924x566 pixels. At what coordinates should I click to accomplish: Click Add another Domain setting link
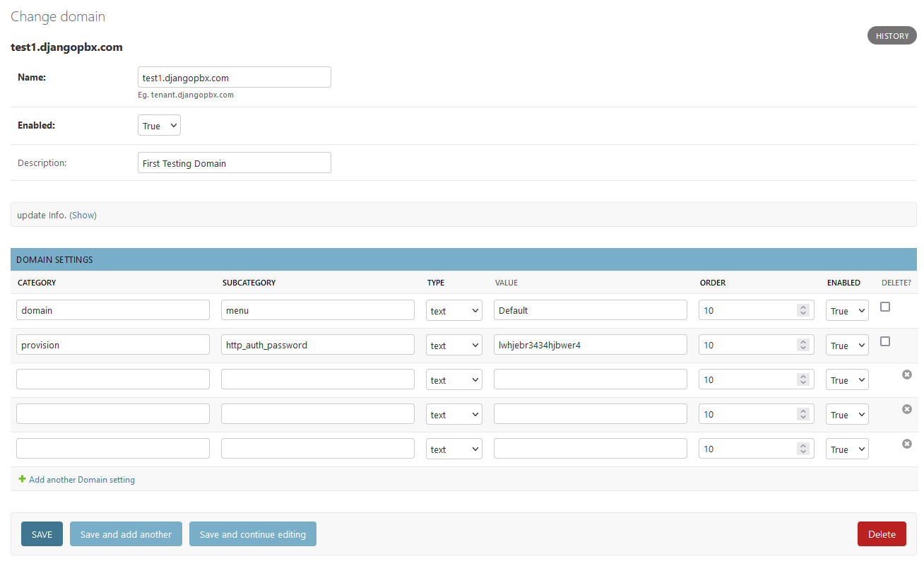81,479
